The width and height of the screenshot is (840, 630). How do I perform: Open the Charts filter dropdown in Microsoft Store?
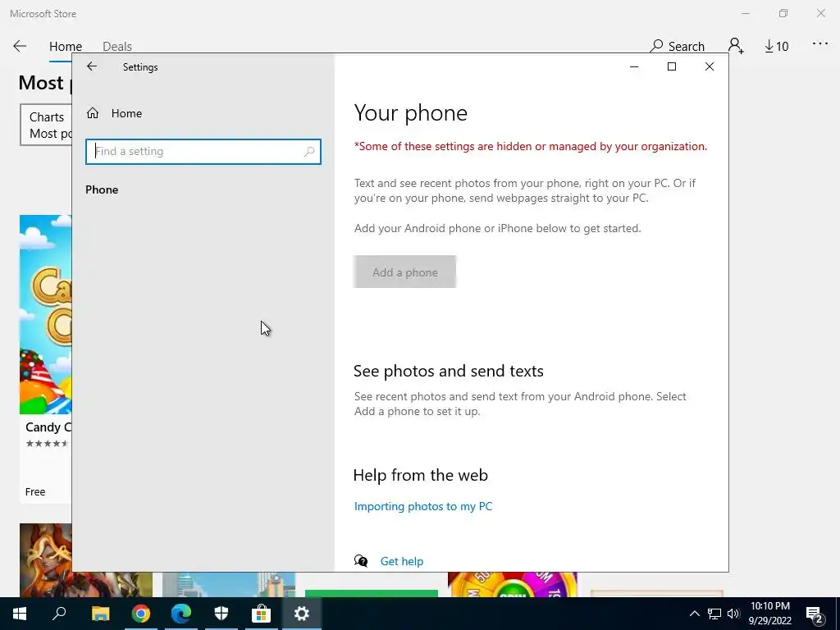pyautogui.click(x=46, y=125)
